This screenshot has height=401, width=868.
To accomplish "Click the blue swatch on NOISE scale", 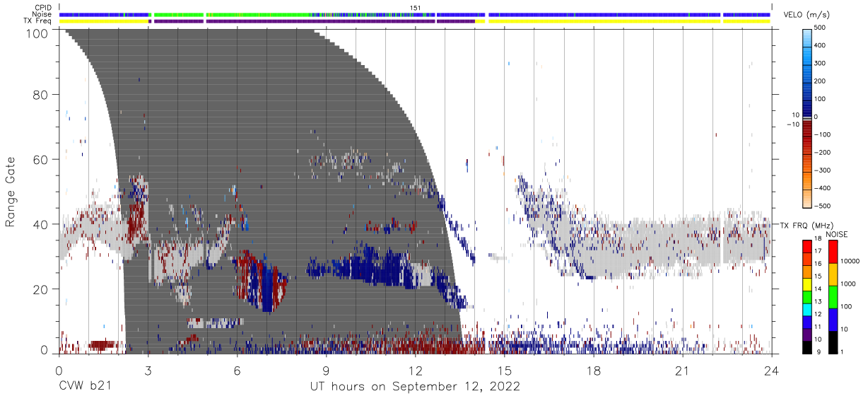I will 834,318.
